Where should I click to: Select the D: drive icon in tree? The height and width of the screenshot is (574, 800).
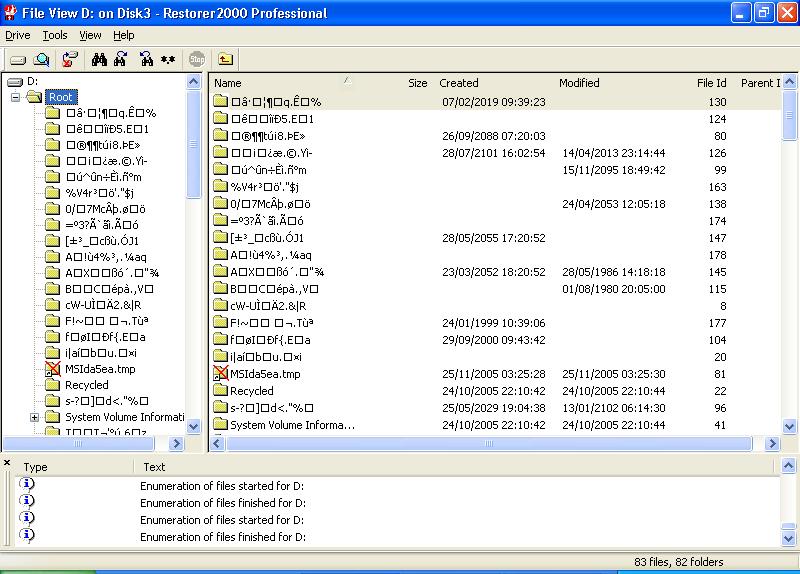(x=15, y=82)
